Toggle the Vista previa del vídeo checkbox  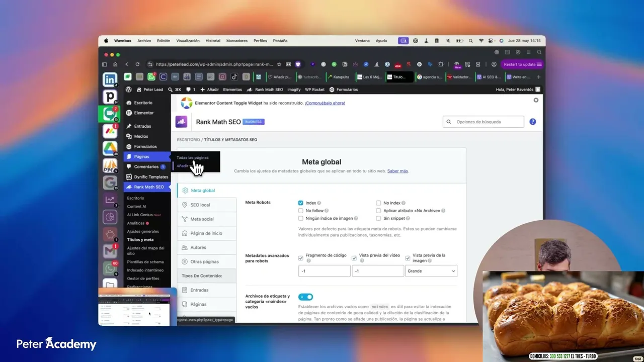pos(354,258)
